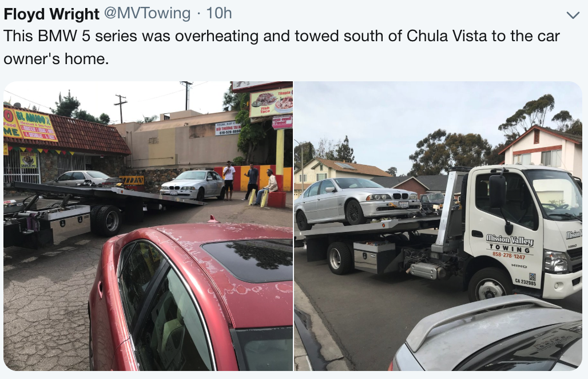Click the flatbed rear wheels in left photo
Image resolution: width=588 pixels, height=379 pixels.
coord(107,220)
